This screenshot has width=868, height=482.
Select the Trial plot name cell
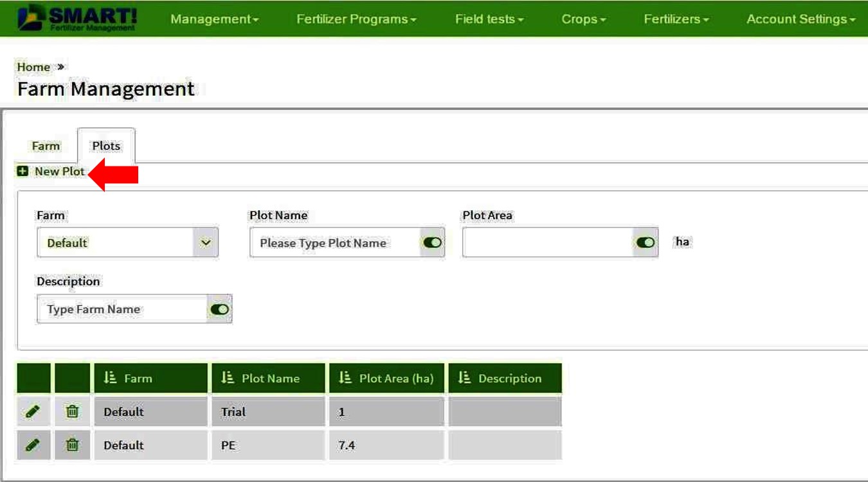pos(268,411)
